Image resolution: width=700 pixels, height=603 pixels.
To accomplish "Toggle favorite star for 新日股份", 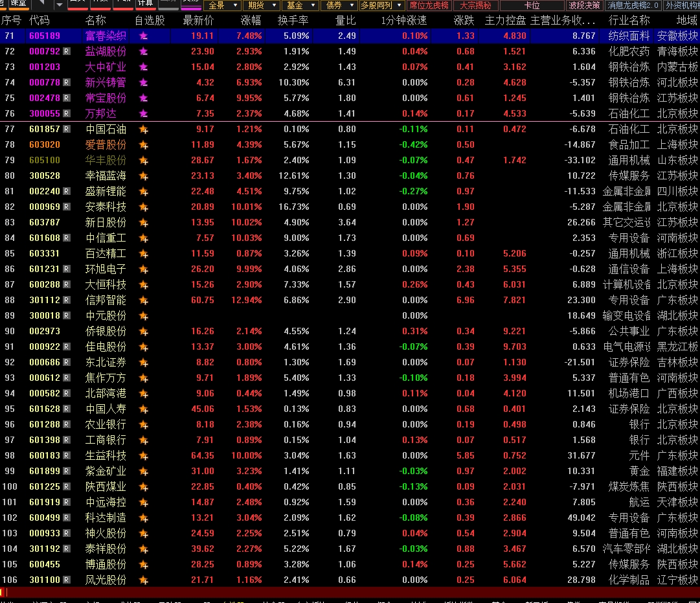I will (x=143, y=223).
